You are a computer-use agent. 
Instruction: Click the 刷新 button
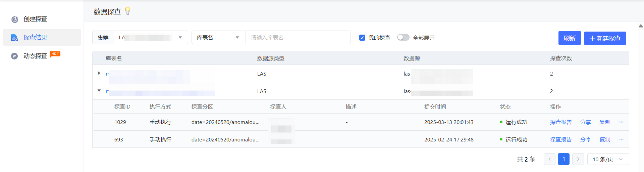[570, 38]
